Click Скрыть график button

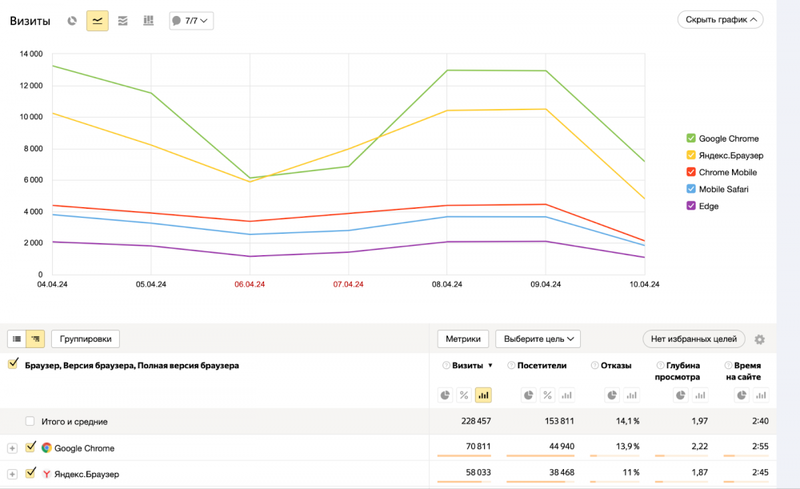(x=720, y=20)
